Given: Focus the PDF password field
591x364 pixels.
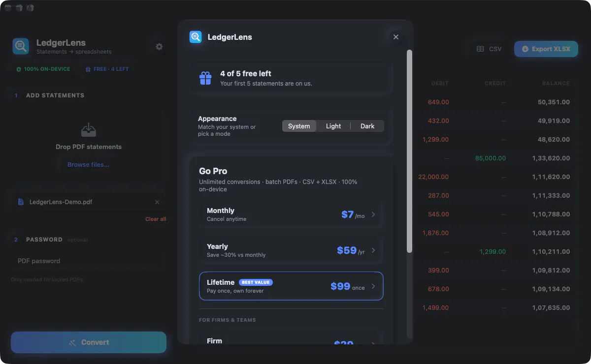Looking at the screenshot, I should (x=89, y=261).
